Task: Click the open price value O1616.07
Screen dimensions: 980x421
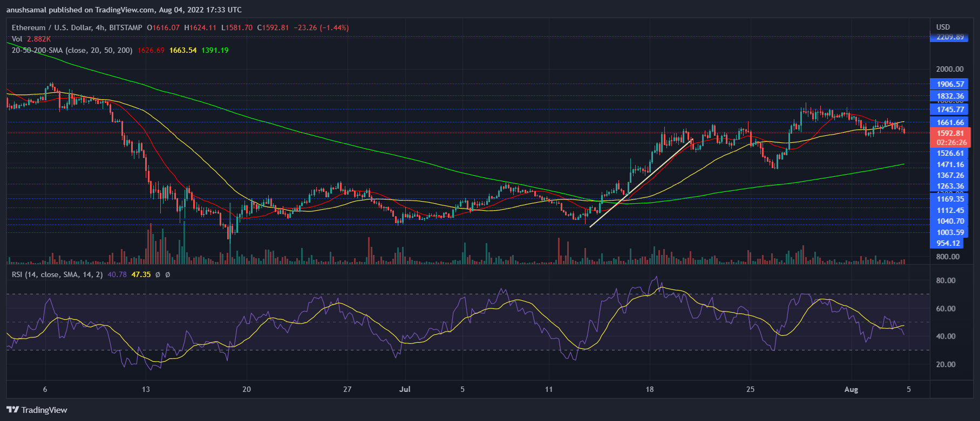Action: tap(164, 27)
